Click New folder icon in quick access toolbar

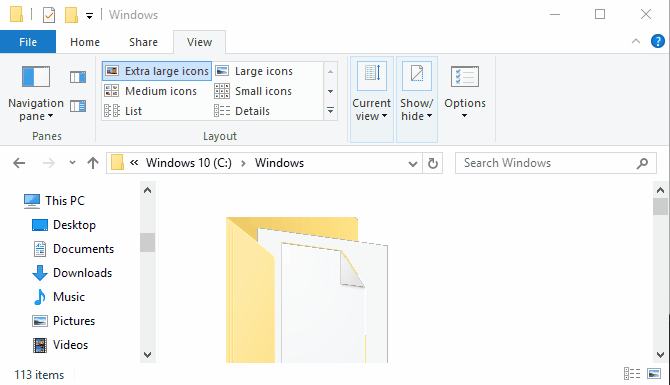click(71, 15)
